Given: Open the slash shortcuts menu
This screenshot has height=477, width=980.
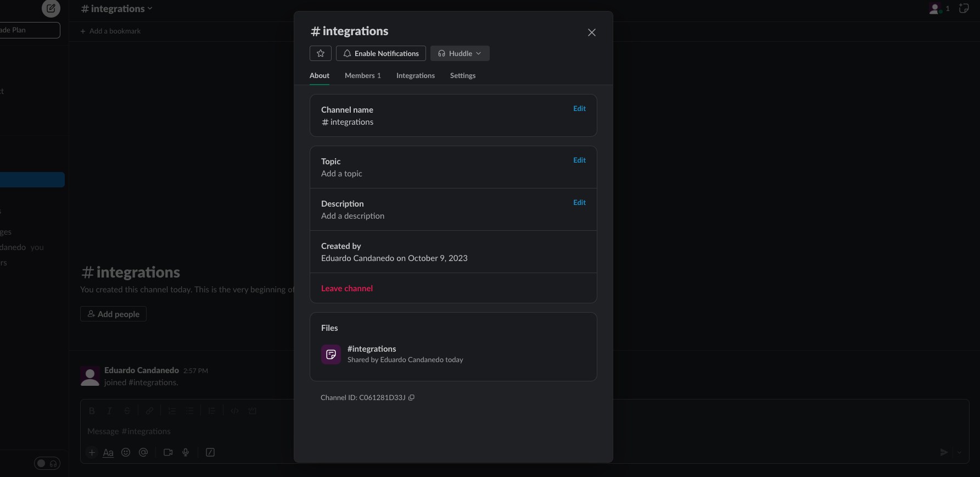Looking at the screenshot, I should [x=210, y=452].
